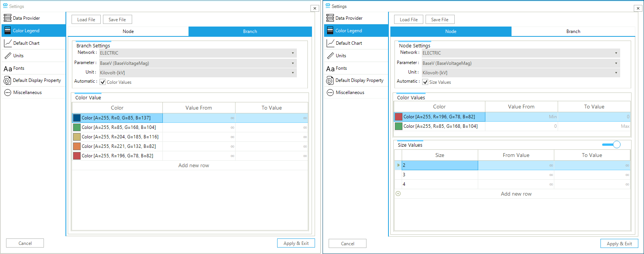644x254 pixels.
Task: Select Color Legend icon in right window
Action: click(330, 31)
